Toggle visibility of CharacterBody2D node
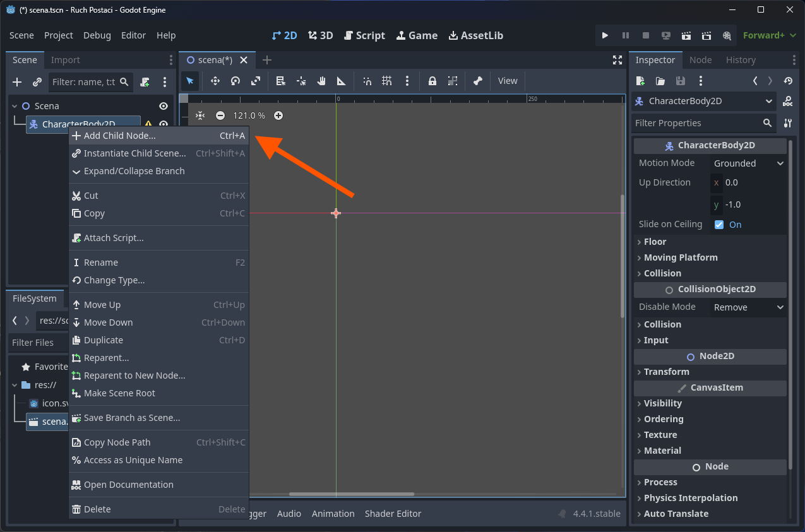 pyautogui.click(x=164, y=124)
